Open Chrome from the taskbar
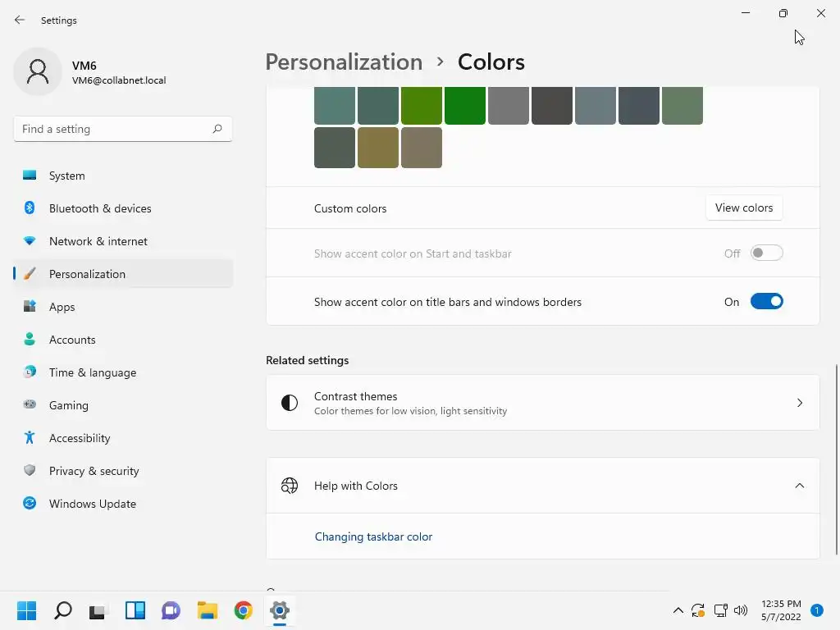Screen dimensions: 840x630 point(243,610)
